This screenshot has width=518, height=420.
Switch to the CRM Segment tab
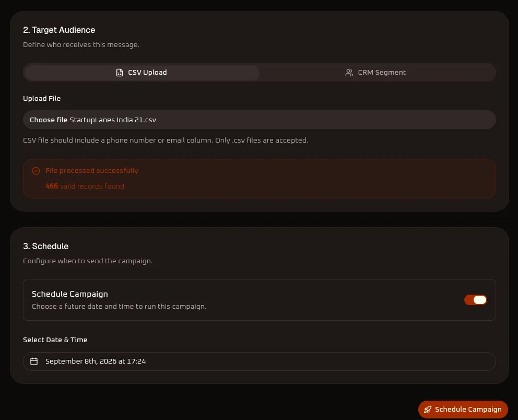click(376, 73)
